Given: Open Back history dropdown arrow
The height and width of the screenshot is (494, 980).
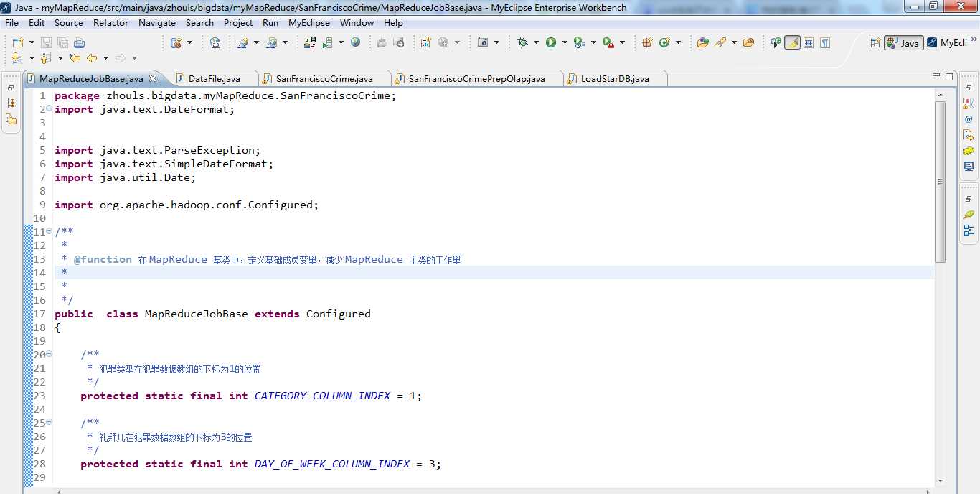Looking at the screenshot, I should click(x=105, y=57).
